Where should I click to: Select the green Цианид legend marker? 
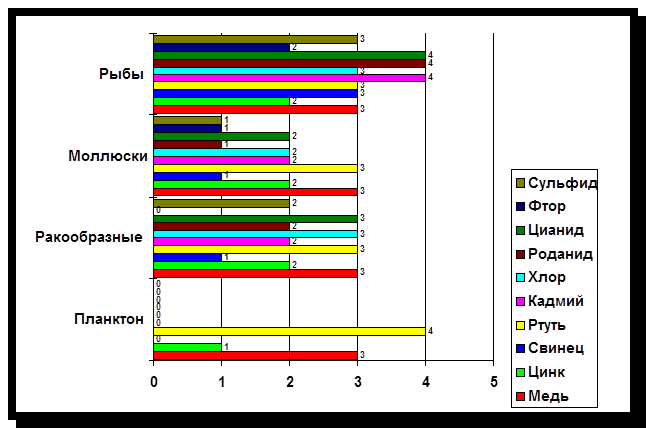(x=522, y=229)
